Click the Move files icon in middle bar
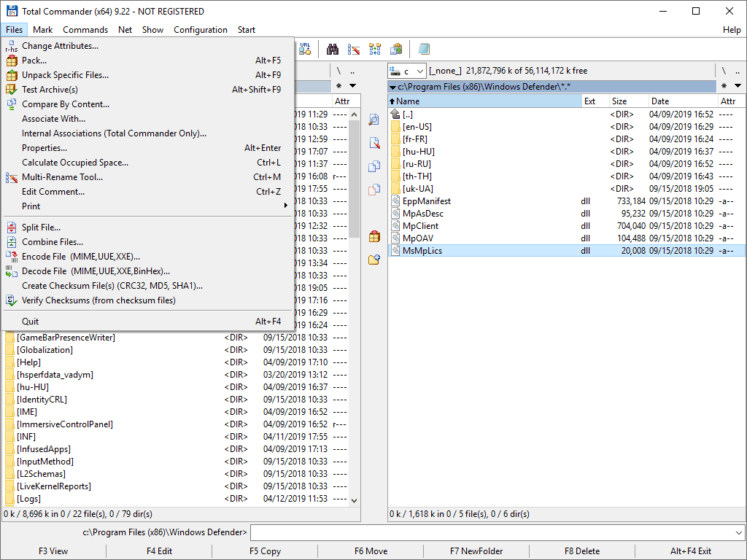 point(374,190)
